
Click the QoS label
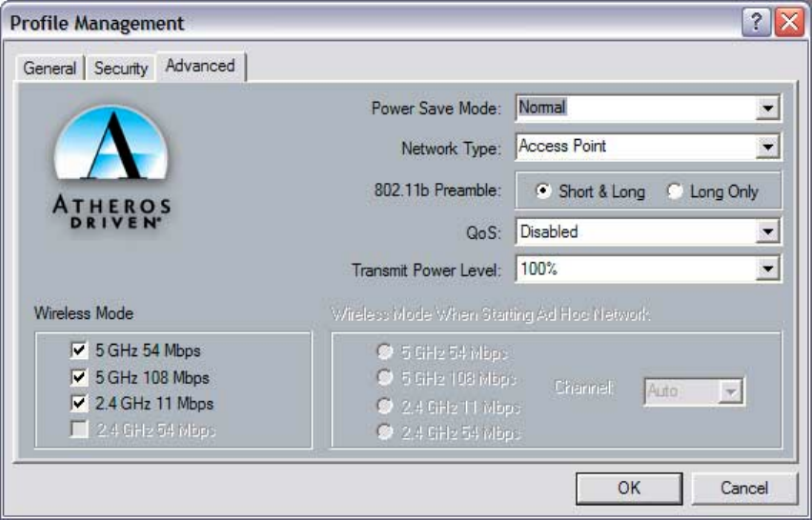(484, 232)
